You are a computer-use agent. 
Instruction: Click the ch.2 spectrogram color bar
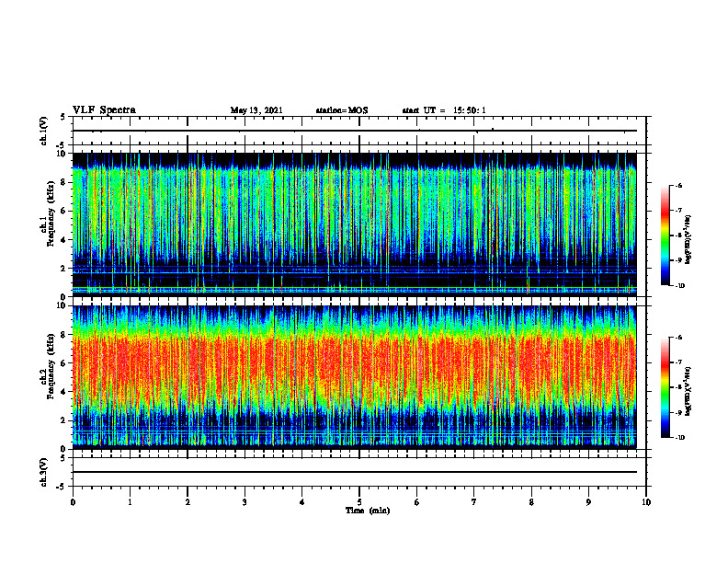point(665,387)
